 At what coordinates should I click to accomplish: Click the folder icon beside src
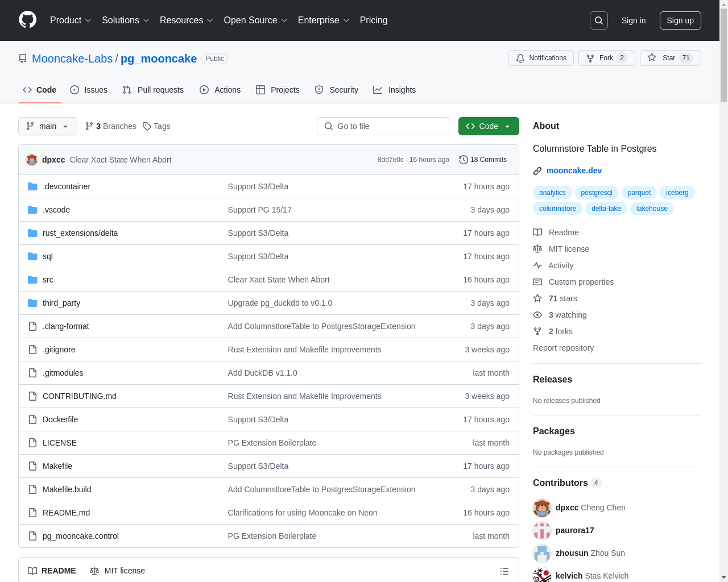click(x=32, y=280)
